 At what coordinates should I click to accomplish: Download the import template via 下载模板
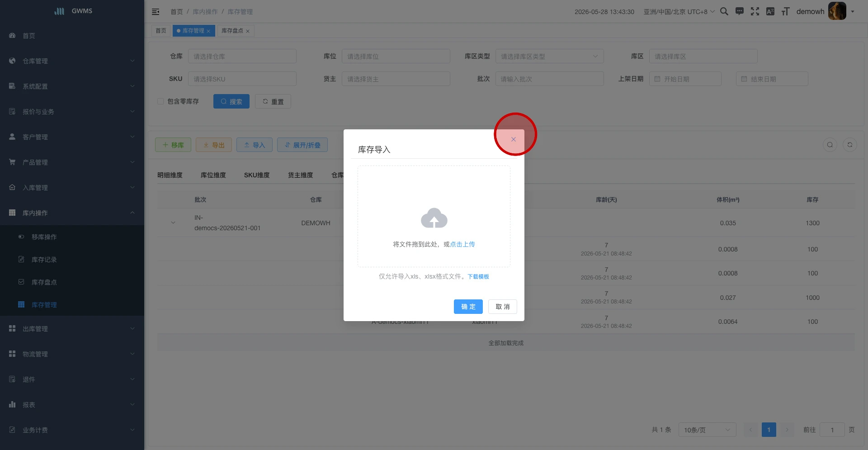coord(478,276)
